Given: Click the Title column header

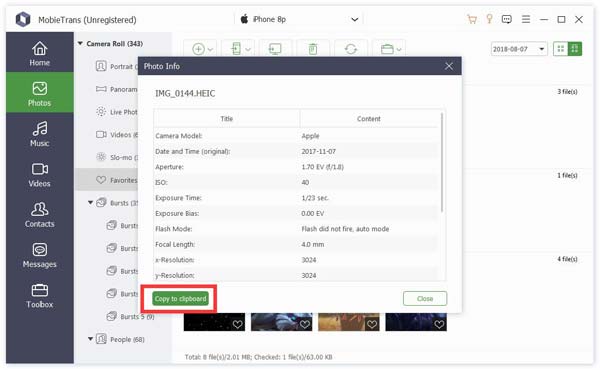Looking at the screenshot, I should tap(227, 119).
